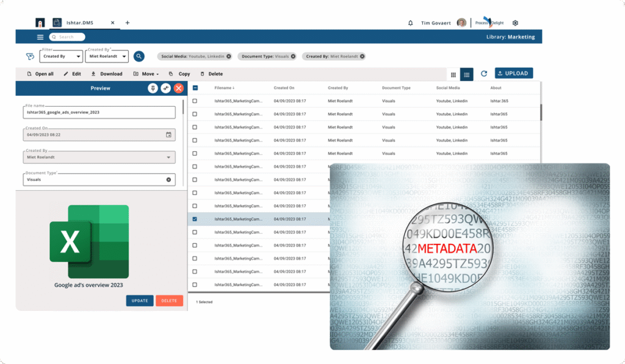Click the UPDATE button in preview panel
Image resolution: width=625 pixels, height=364 pixels.
pyautogui.click(x=139, y=301)
